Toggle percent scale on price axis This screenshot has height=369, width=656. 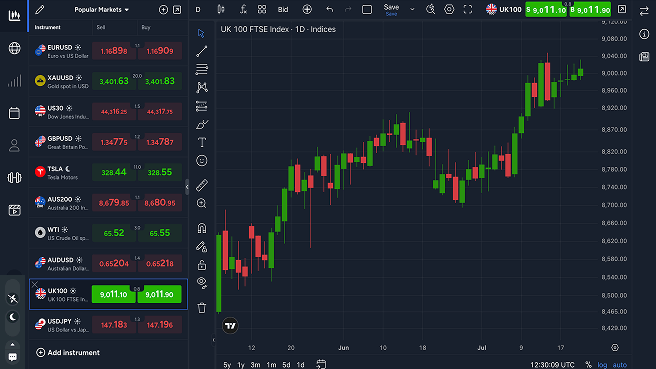pos(588,365)
